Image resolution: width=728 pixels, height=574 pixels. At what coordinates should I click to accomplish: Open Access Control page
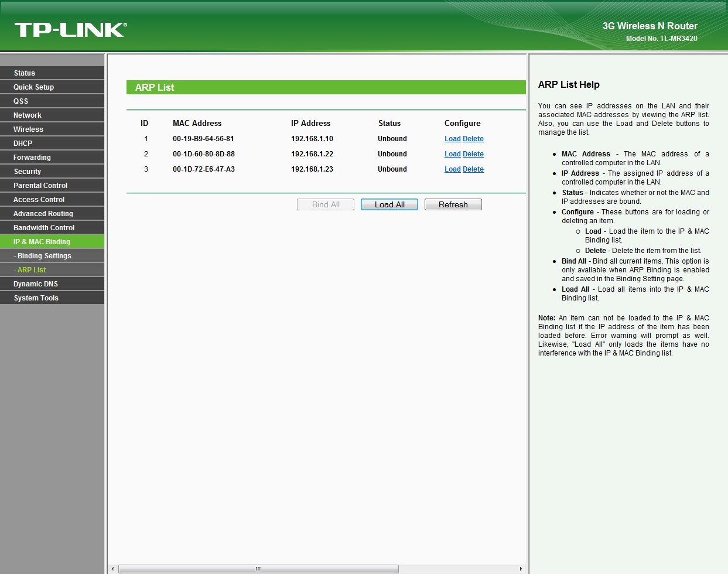[52, 200]
